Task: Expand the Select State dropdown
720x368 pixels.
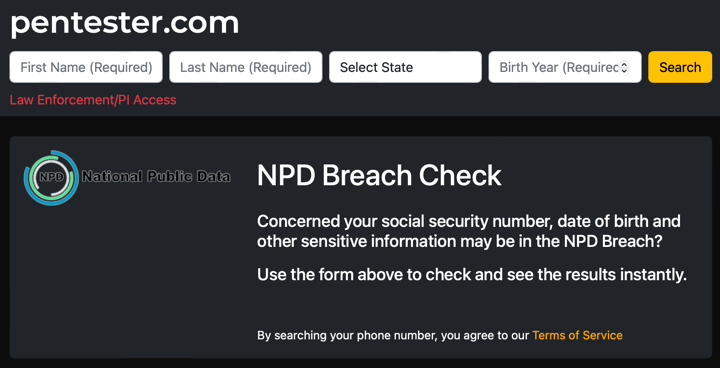Action: [405, 67]
